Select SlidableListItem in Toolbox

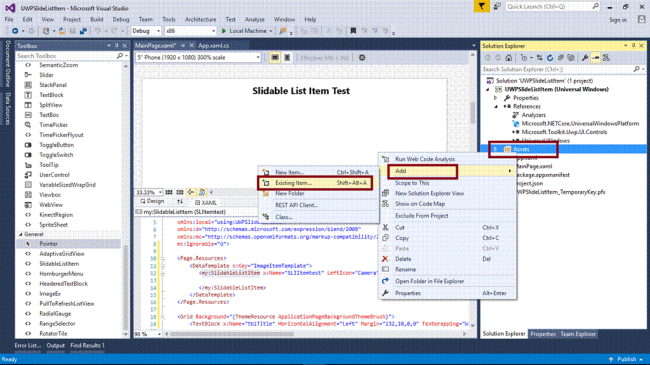coord(59,264)
